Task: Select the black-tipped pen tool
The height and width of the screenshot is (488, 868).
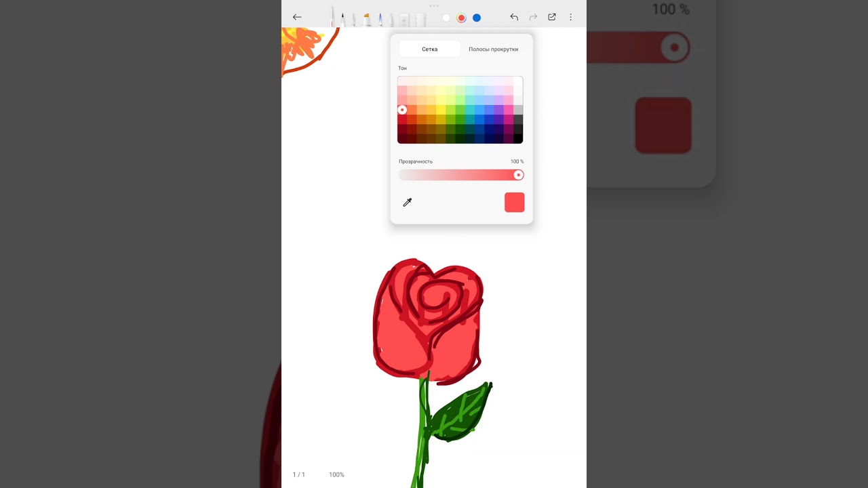Action: click(x=342, y=19)
